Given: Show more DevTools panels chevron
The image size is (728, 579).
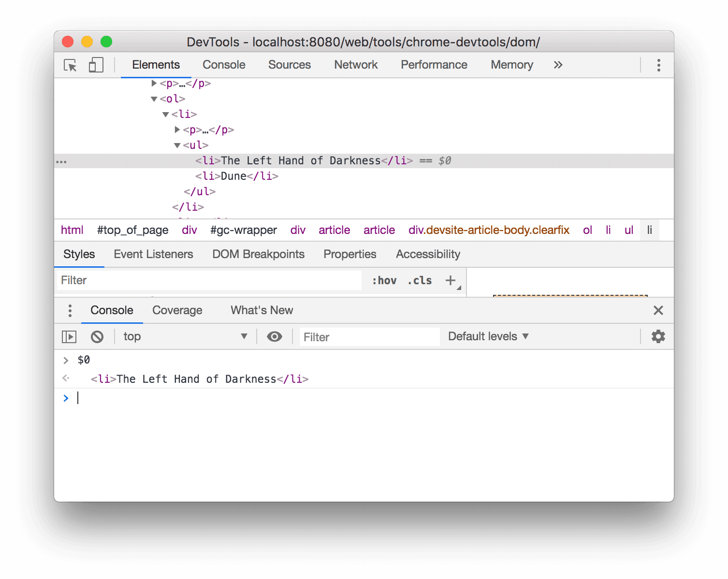Looking at the screenshot, I should coord(558,65).
